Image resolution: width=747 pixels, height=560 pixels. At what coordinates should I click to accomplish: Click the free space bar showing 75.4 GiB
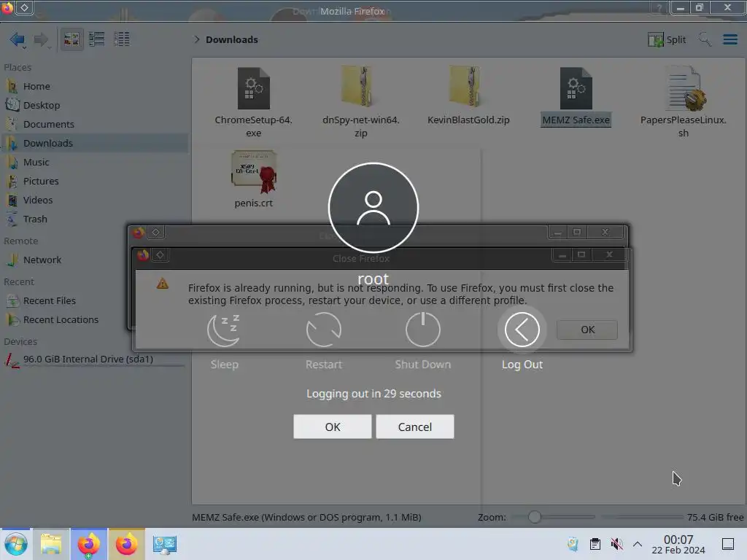642,517
